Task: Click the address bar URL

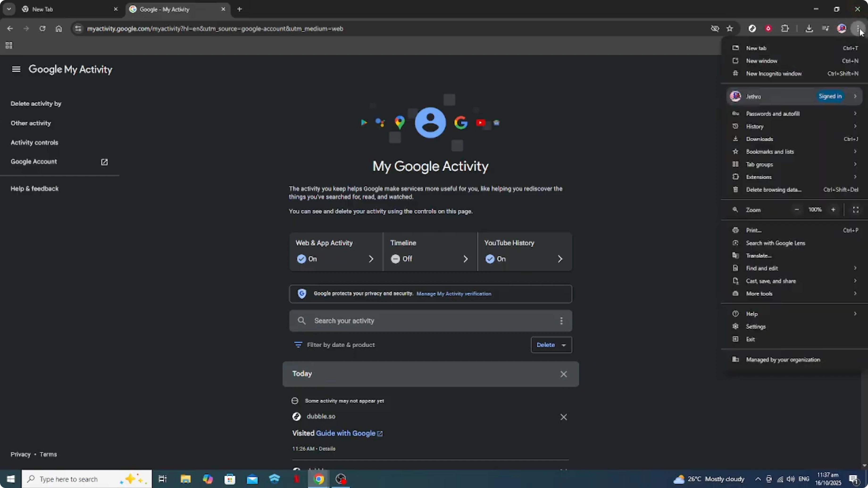Action: (215, 29)
